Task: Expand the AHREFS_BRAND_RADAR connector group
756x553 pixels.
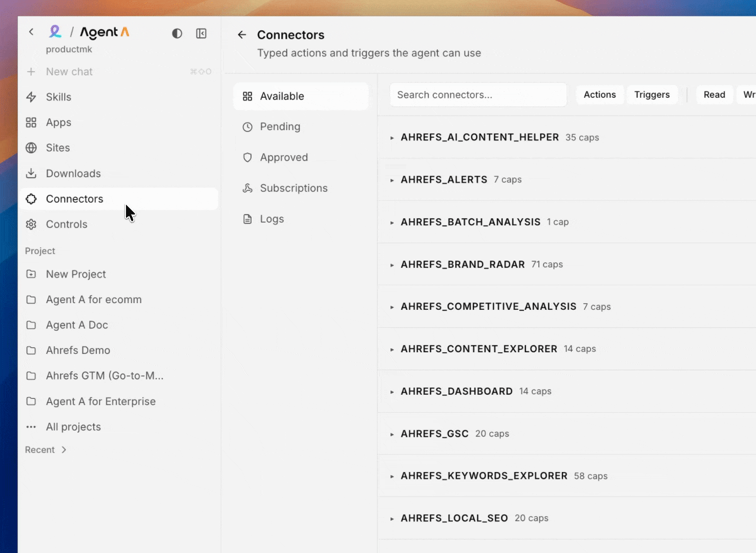Action: coord(392,265)
